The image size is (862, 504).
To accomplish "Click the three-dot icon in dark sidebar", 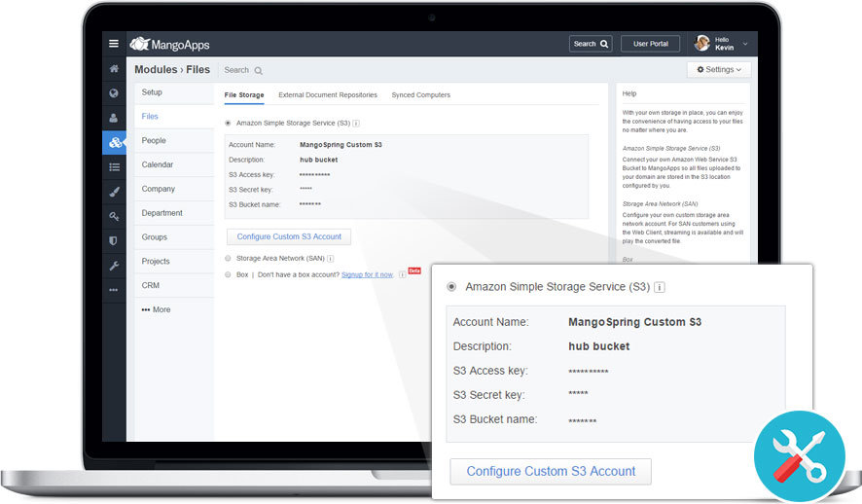I will tap(114, 290).
